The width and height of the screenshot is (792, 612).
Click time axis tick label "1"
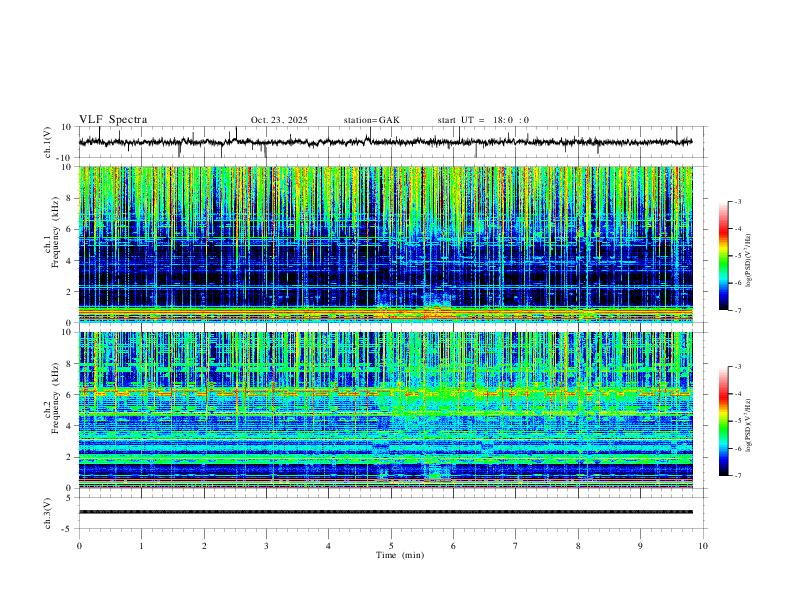(x=141, y=546)
